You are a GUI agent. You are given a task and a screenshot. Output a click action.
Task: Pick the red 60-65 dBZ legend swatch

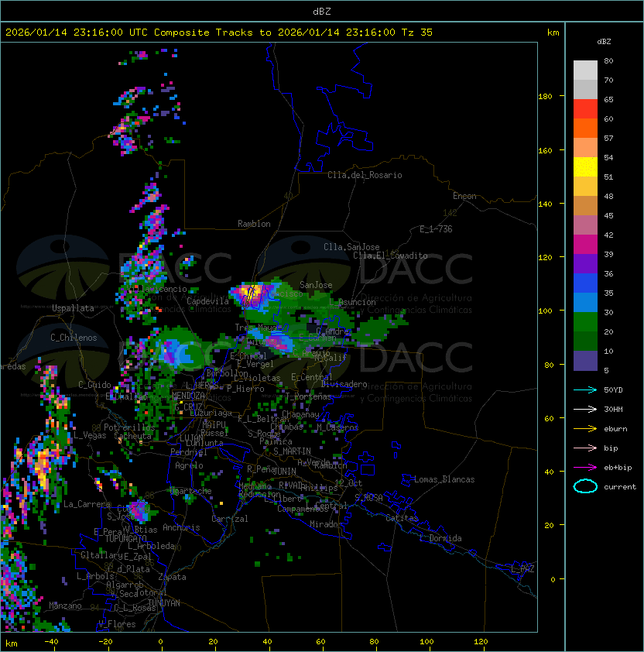585,109
